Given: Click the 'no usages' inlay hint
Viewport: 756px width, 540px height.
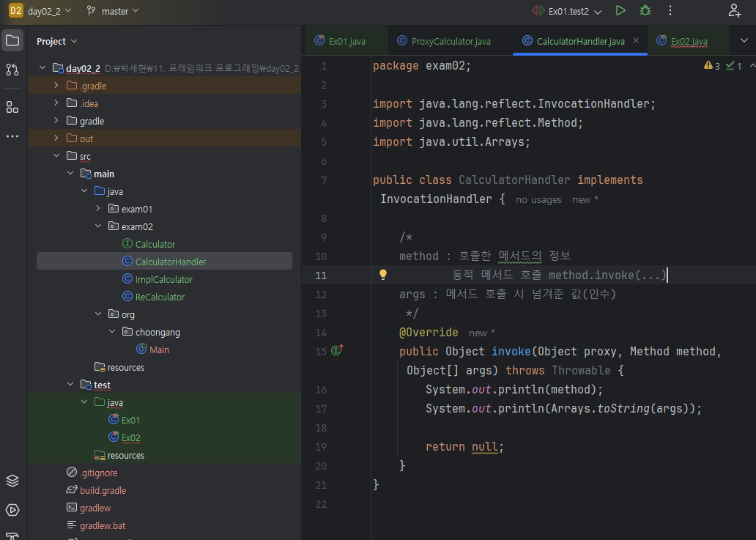Looking at the screenshot, I should pyautogui.click(x=538, y=199).
